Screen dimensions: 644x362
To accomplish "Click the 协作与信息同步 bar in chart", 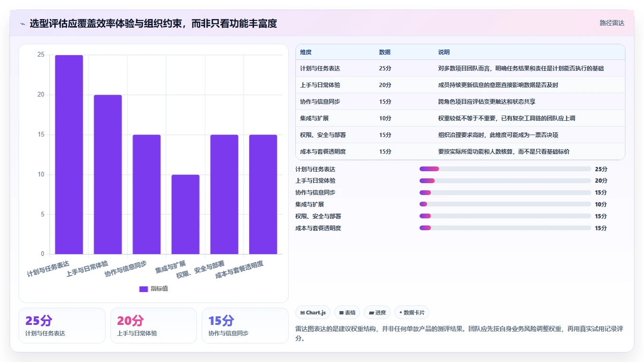I will [146, 195].
